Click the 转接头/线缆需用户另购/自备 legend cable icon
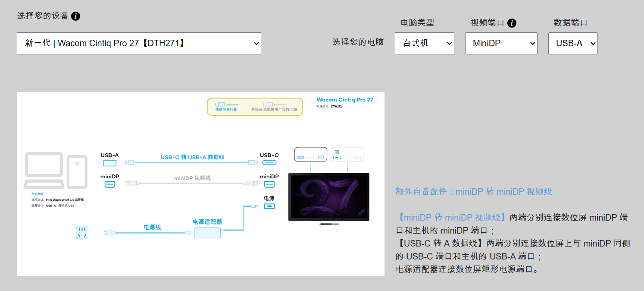Viewport: 644px width, 291px height. tap(274, 104)
